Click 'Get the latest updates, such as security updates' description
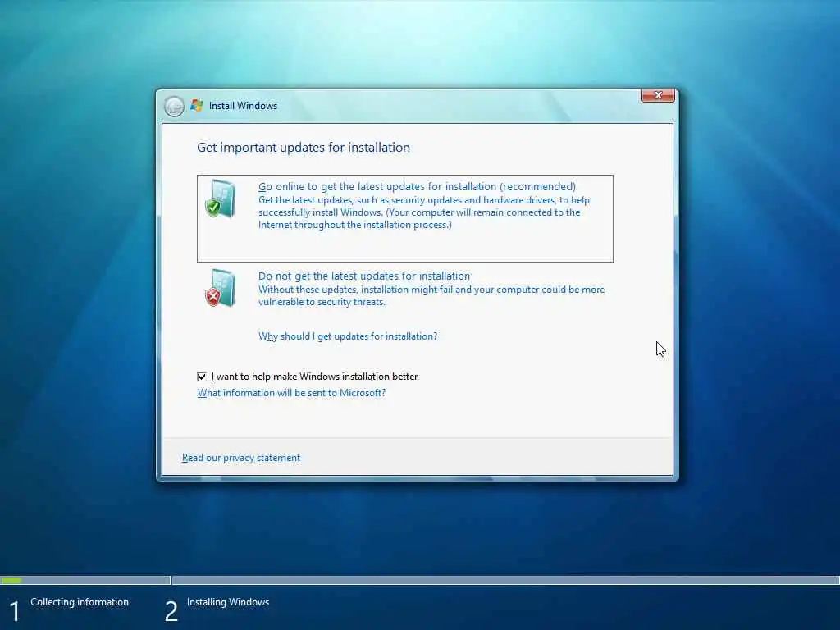 (424, 212)
